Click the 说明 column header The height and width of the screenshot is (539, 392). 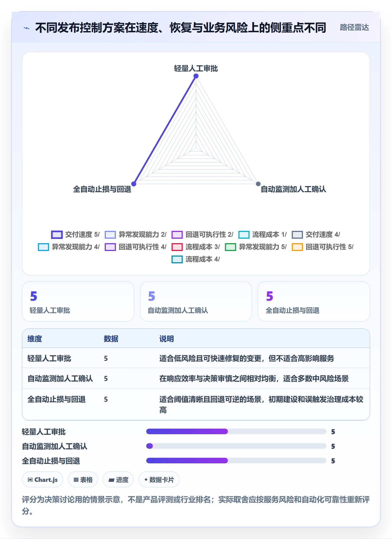click(167, 339)
